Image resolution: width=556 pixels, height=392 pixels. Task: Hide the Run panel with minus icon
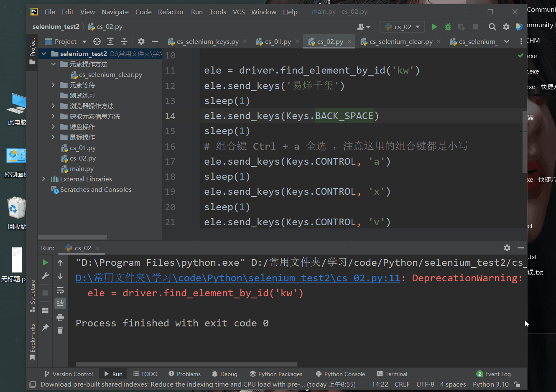point(521,248)
